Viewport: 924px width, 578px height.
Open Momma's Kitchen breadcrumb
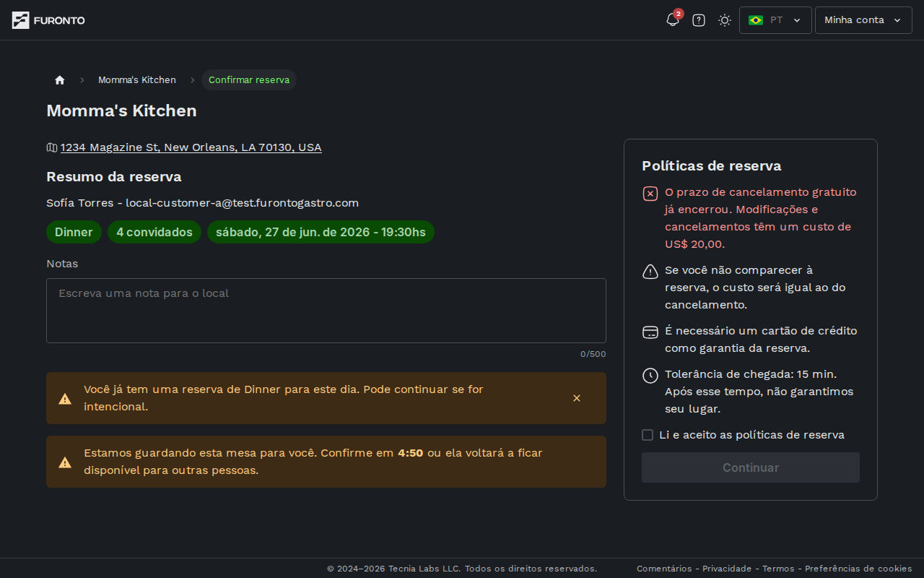[137, 80]
